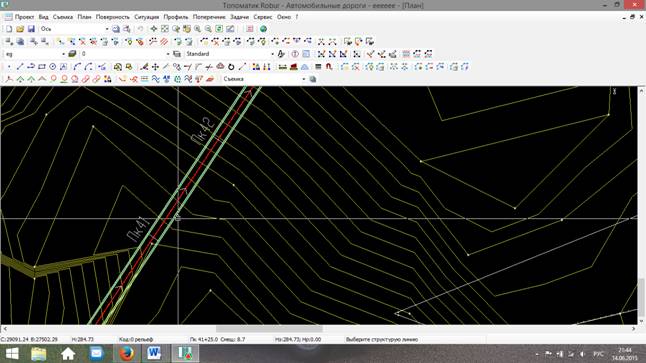
Task: Click the green globe icon
Action: click(x=263, y=29)
